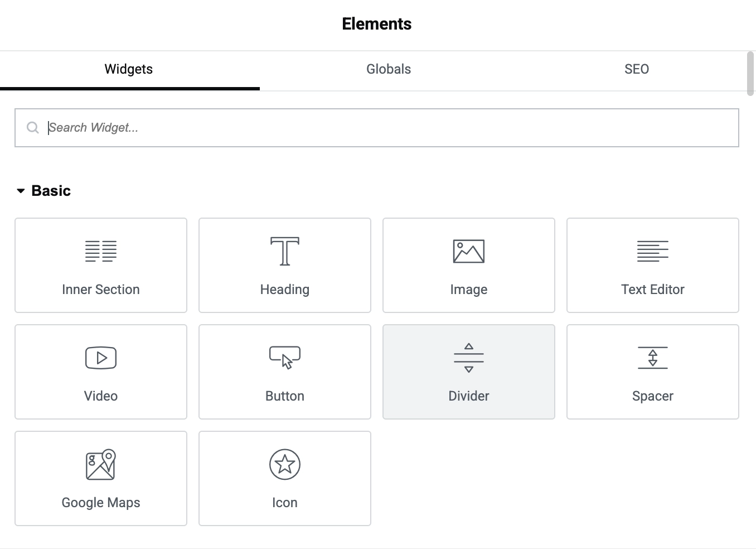Click the Basic section label
This screenshot has height=549, width=756.
tap(51, 190)
